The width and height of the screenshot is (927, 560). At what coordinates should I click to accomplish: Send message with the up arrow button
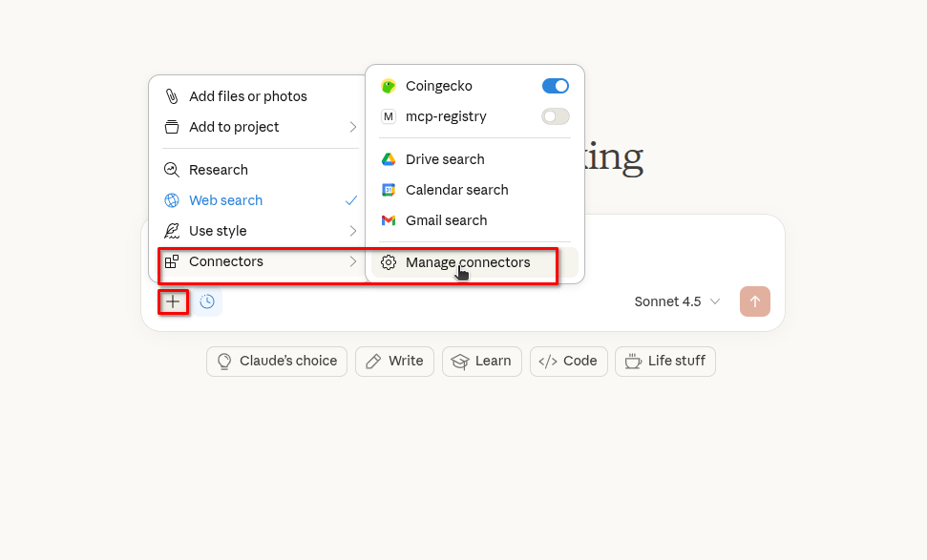tap(755, 301)
